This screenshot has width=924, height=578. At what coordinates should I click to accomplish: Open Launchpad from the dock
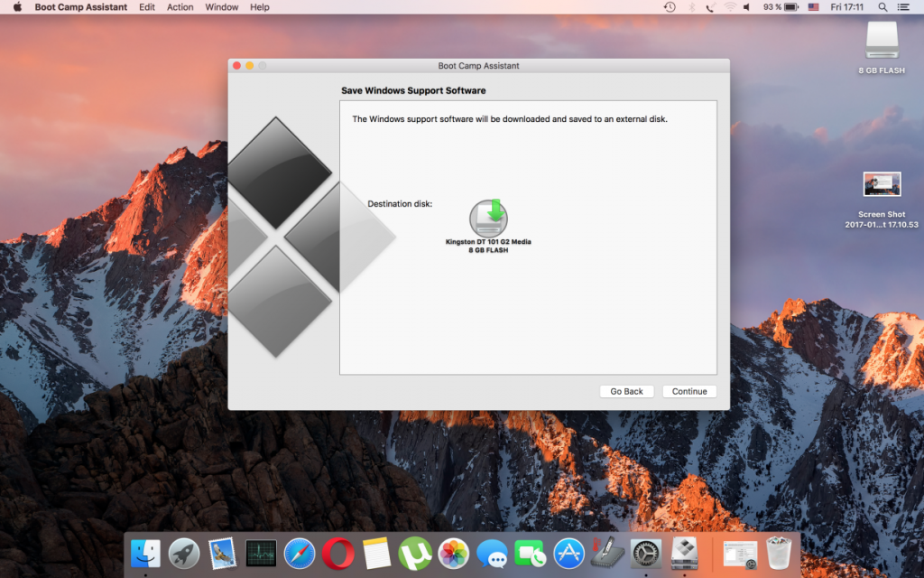click(184, 553)
